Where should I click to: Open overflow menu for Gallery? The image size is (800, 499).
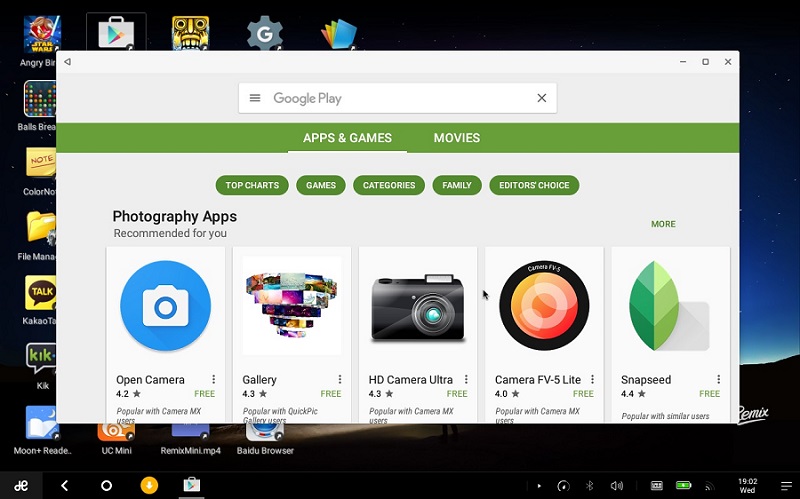[340, 379]
